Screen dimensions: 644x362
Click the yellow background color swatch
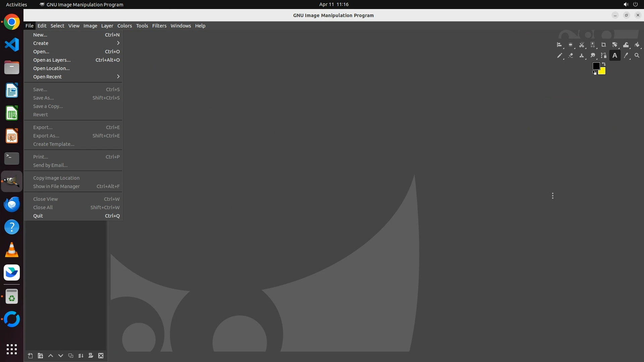603,72
